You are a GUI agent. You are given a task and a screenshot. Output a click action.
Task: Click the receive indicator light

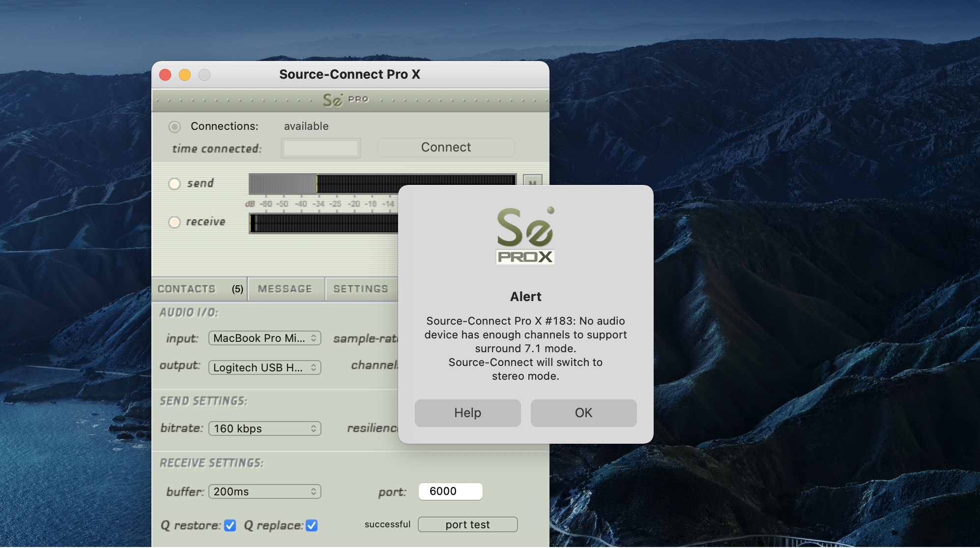pyautogui.click(x=174, y=222)
